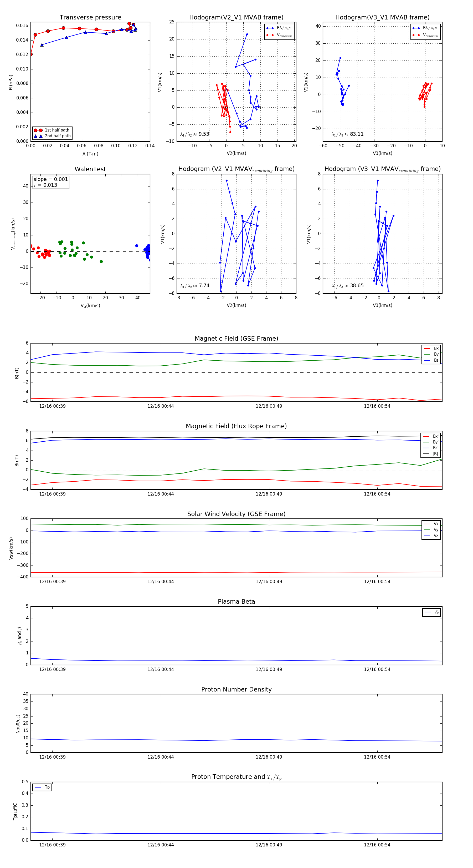Viewport: 473px width, 868px height.
Task: Click the λ1/λ2 ≈ 9.53 annotation
Action: (194, 134)
